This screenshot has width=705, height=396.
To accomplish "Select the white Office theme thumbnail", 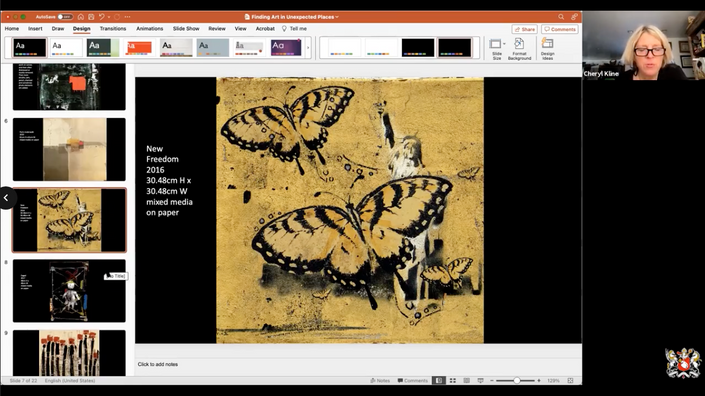I will coord(67,47).
